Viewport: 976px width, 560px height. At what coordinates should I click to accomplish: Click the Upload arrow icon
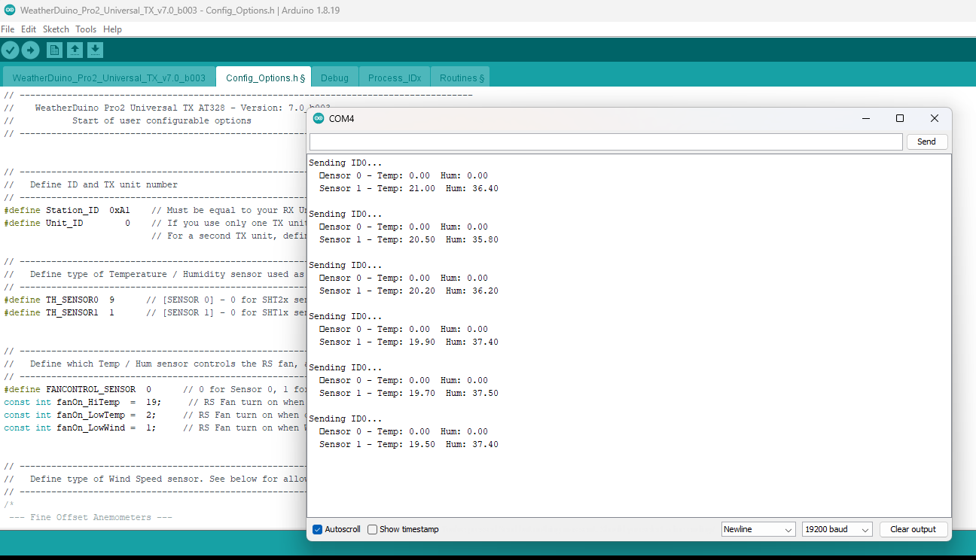coord(30,50)
